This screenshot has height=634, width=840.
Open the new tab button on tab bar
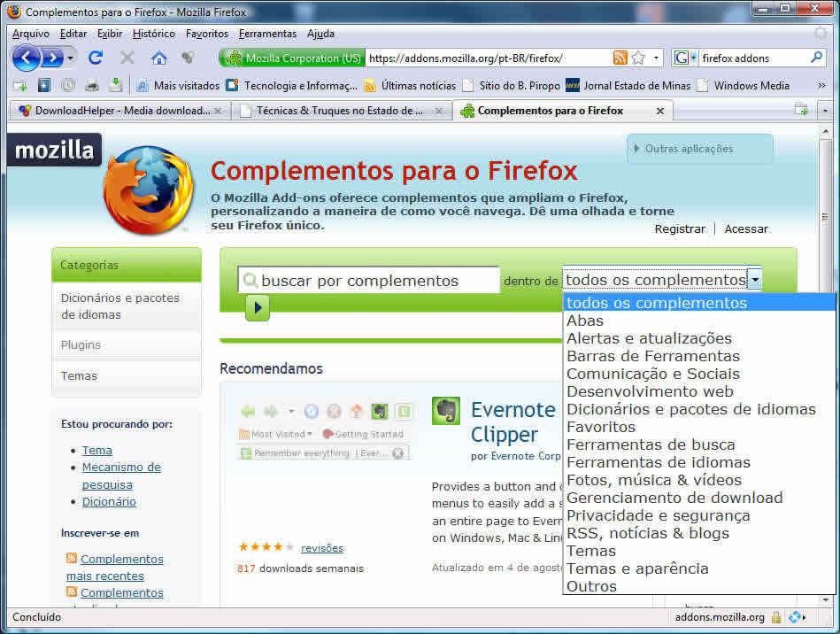[800, 111]
